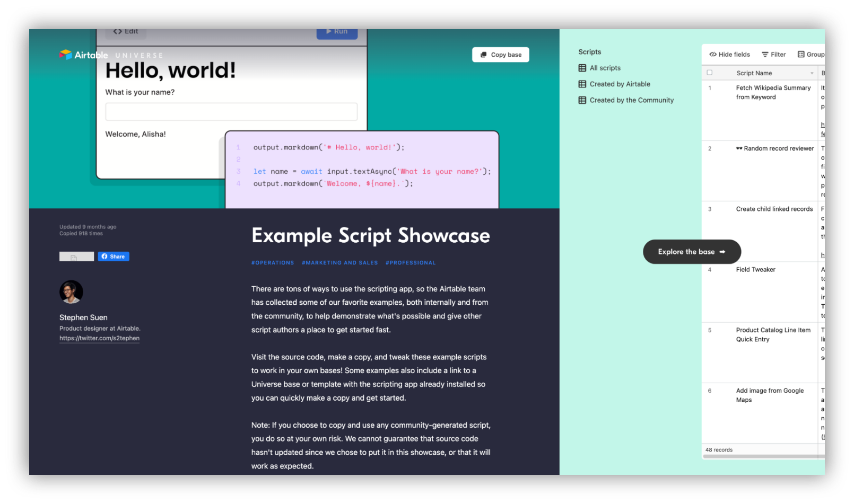
Task: Click Hide fields in toolbar
Action: point(730,54)
